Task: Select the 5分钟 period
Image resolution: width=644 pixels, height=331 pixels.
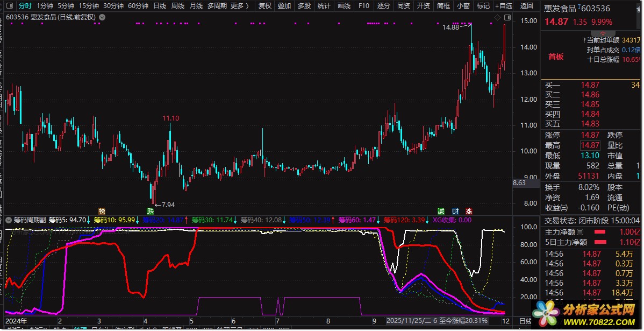Action: tap(66, 6)
